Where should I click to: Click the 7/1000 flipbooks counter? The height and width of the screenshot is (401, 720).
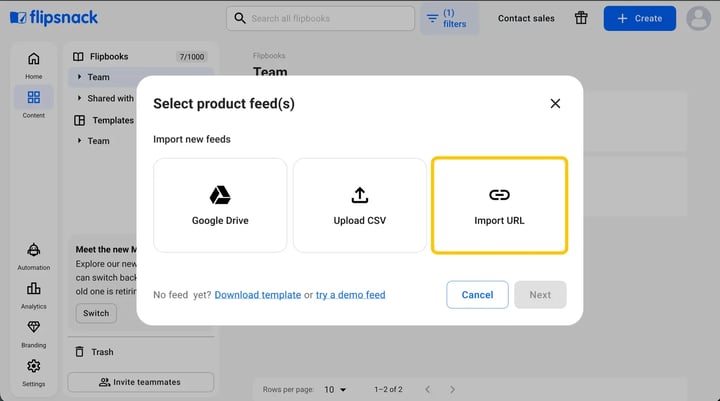point(191,56)
